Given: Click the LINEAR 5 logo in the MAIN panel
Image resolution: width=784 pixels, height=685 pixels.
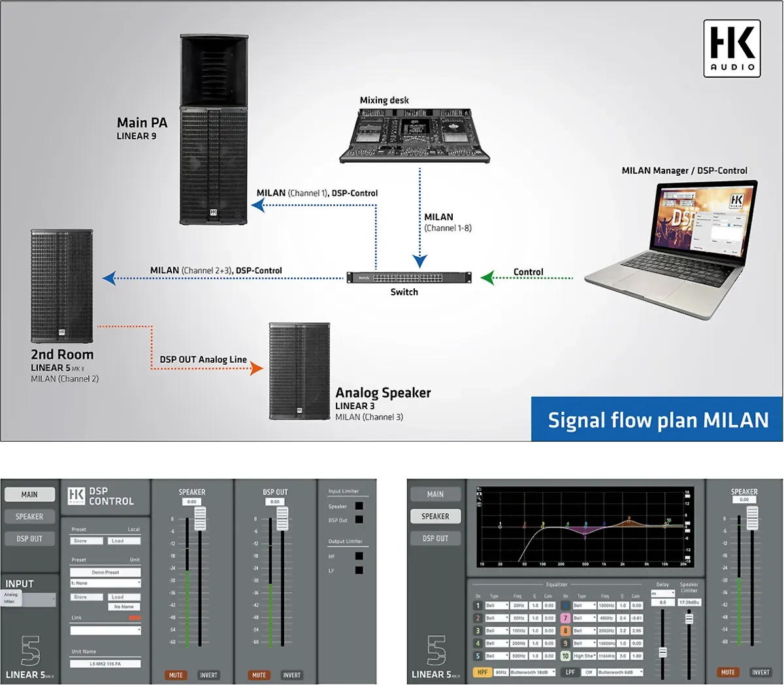Looking at the screenshot, I should point(30,656).
